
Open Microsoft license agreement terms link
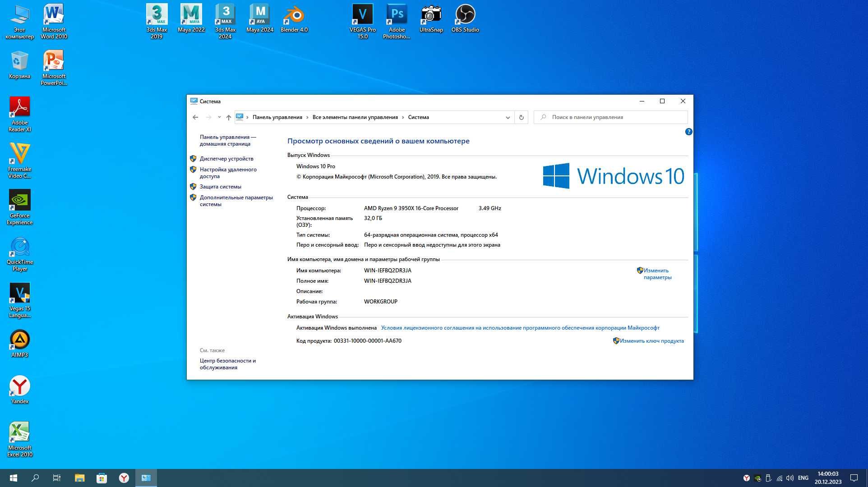tap(520, 328)
